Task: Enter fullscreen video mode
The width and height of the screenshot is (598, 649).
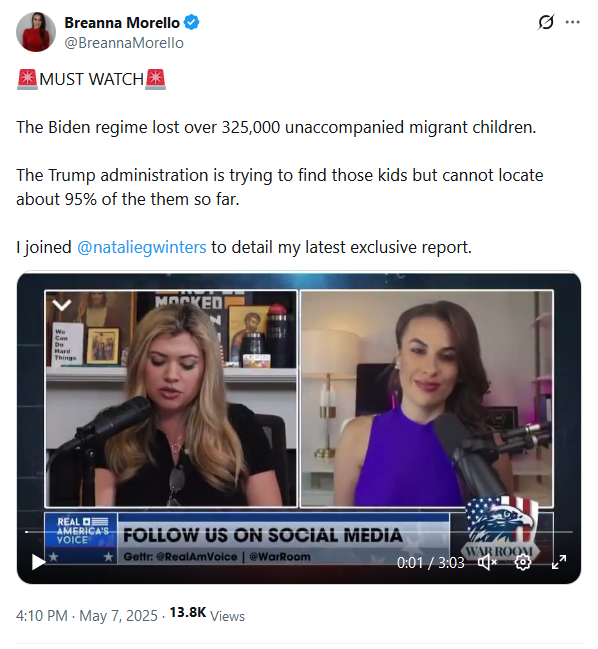Action: (559, 562)
